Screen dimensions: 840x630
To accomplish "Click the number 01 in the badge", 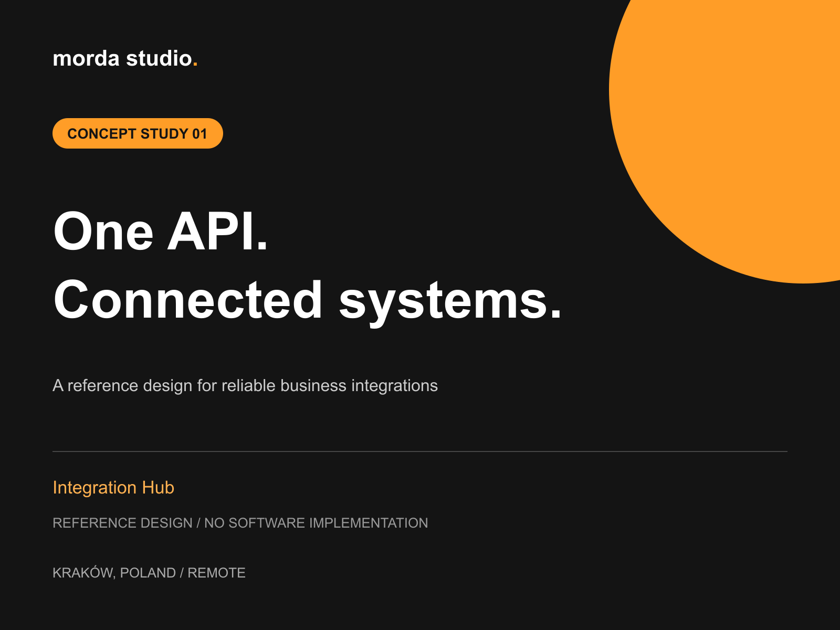I will pos(199,134).
